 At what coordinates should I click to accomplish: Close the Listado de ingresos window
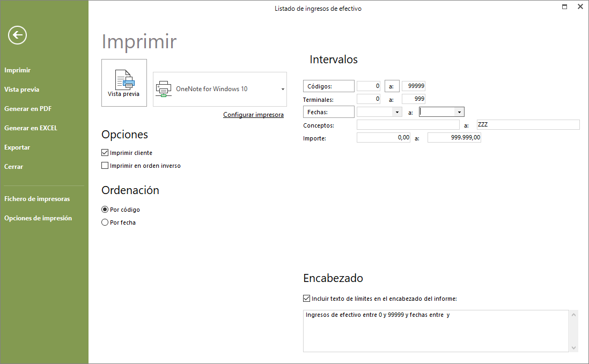pyautogui.click(x=580, y=7)
